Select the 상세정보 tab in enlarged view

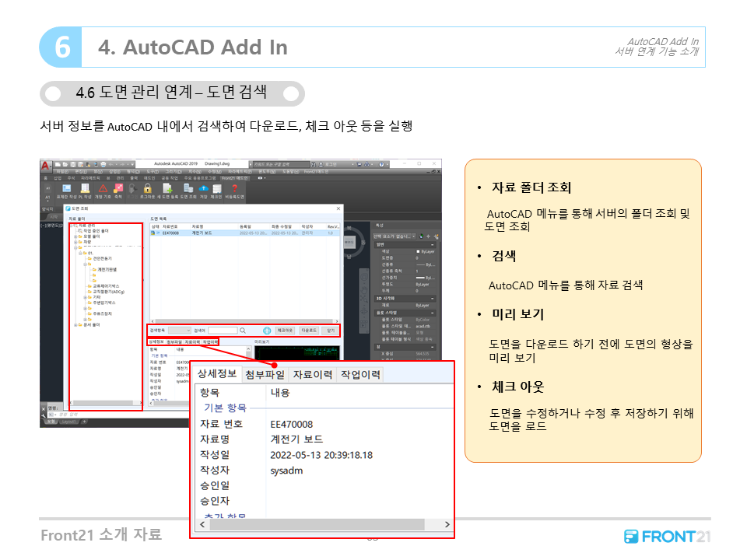coord(217,374)
